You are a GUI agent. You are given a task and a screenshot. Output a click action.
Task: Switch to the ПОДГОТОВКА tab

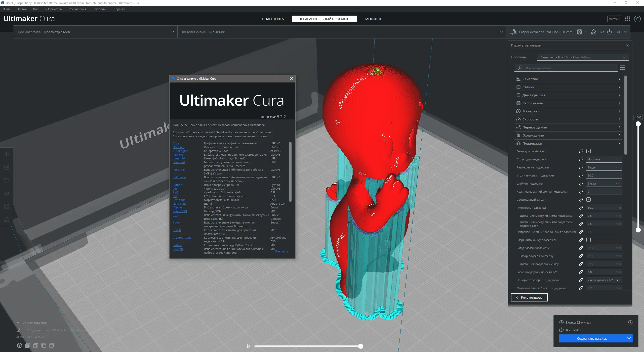tap(273, 19)
